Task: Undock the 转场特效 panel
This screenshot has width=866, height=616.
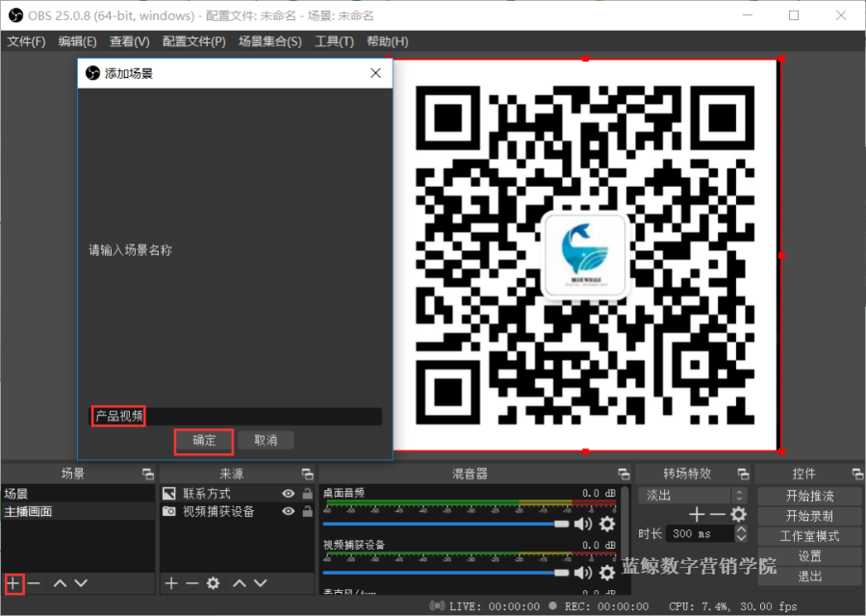Action: click(744, 474)
